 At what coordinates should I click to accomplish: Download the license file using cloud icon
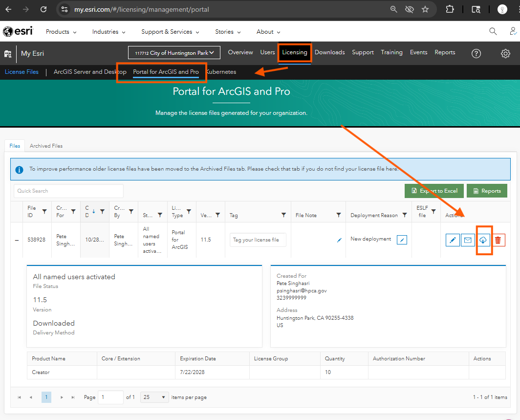point(483,240)
